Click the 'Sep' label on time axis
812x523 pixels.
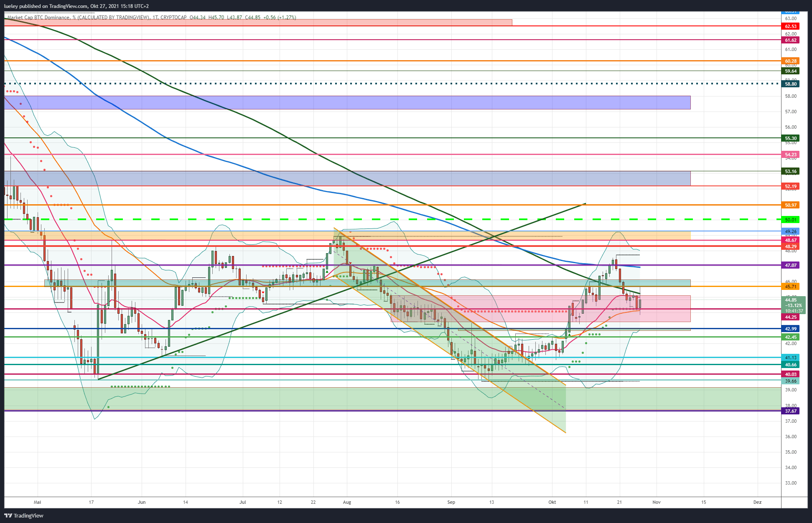(451, 502)
